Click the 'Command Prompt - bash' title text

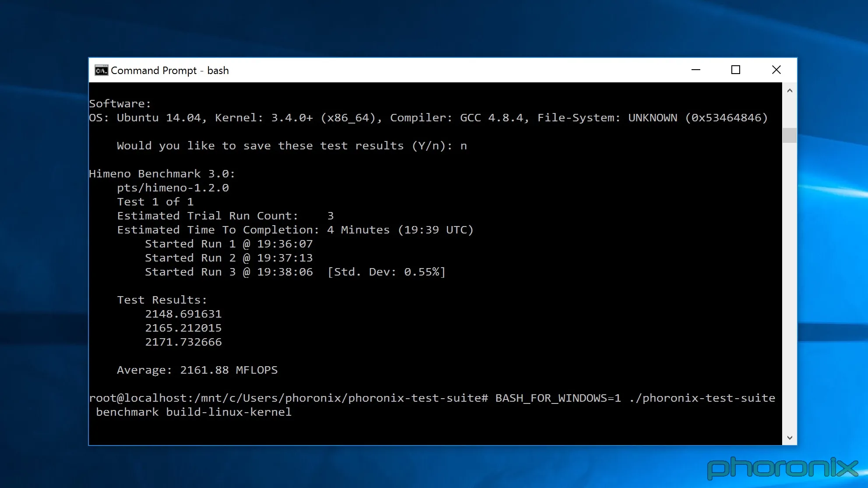[170, 71]
